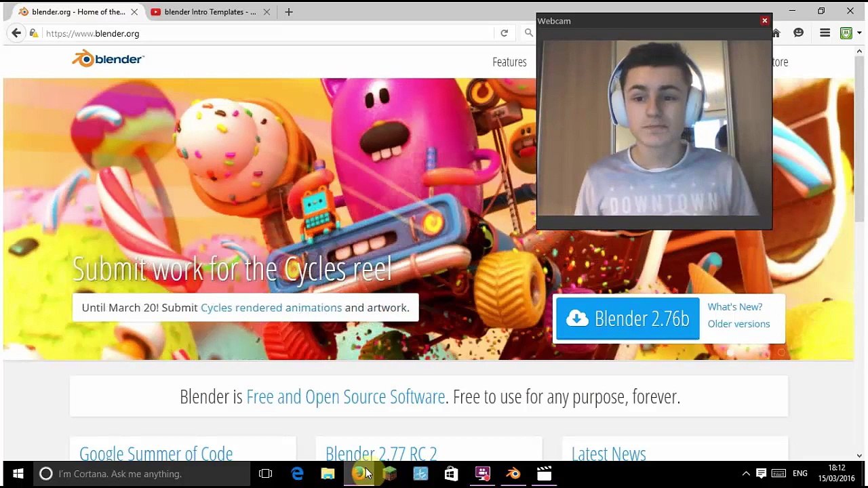Screen dimensions: 868x488
Task: Open the Older versions link
Action: 738,324
